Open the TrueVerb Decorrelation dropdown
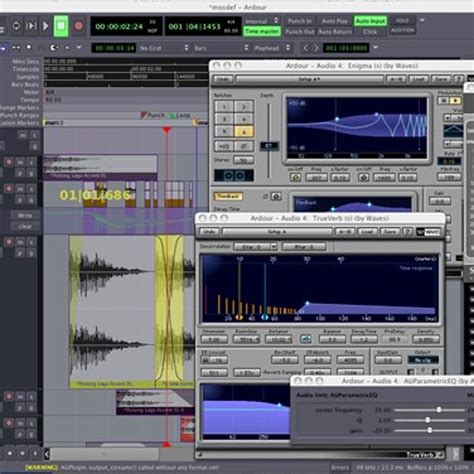Viewport: 474px width, 474px height. [x=255, y=247]
